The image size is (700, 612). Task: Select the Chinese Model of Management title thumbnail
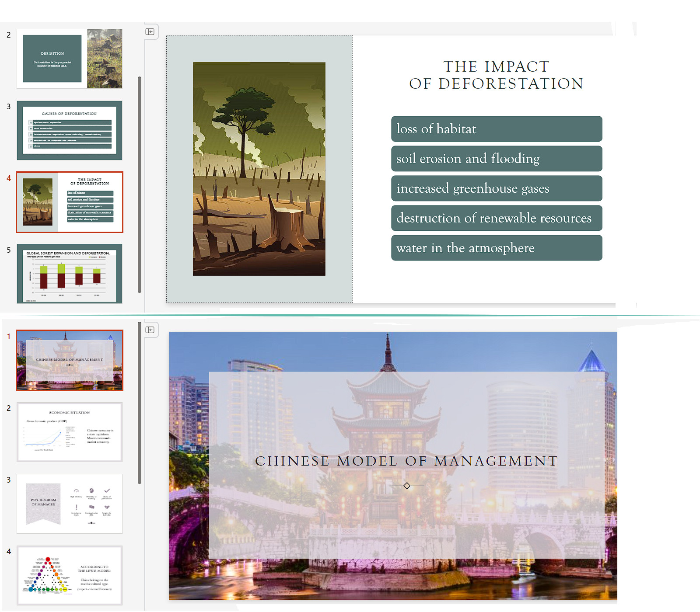point(70,360)
